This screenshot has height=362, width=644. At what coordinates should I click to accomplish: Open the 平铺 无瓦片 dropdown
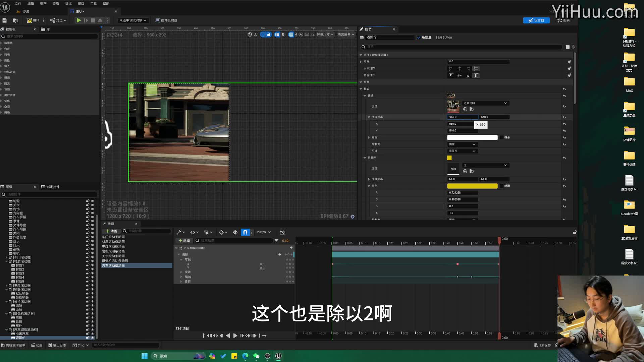pyautogui.click(x=462, y=151)
